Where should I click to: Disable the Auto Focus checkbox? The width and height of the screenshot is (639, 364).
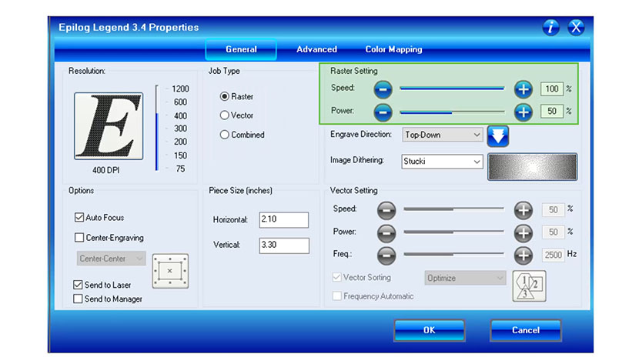(79, 218)
